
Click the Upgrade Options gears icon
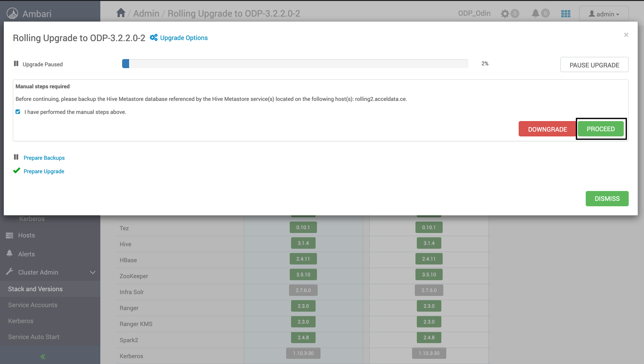click(154, 38)
